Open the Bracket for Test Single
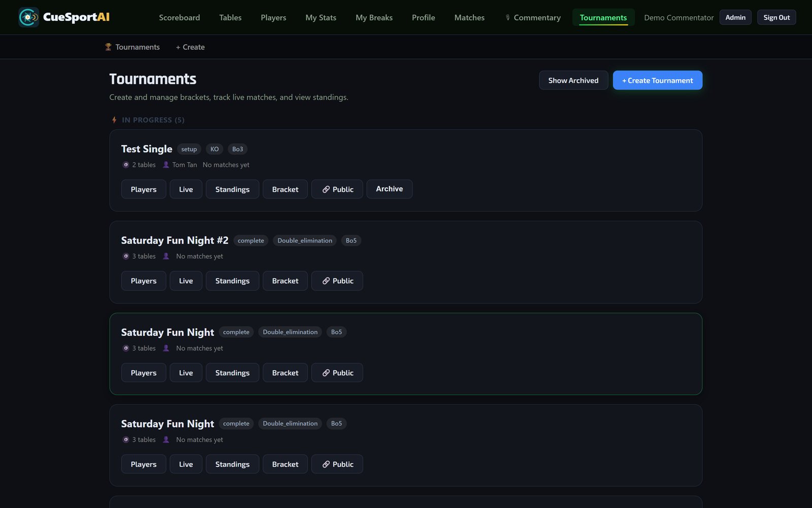The image size is (812, 508). (x=285, y=189)
